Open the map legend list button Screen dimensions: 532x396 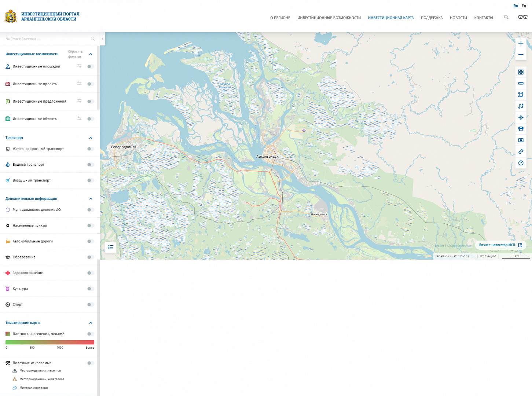tap(111, 247)
